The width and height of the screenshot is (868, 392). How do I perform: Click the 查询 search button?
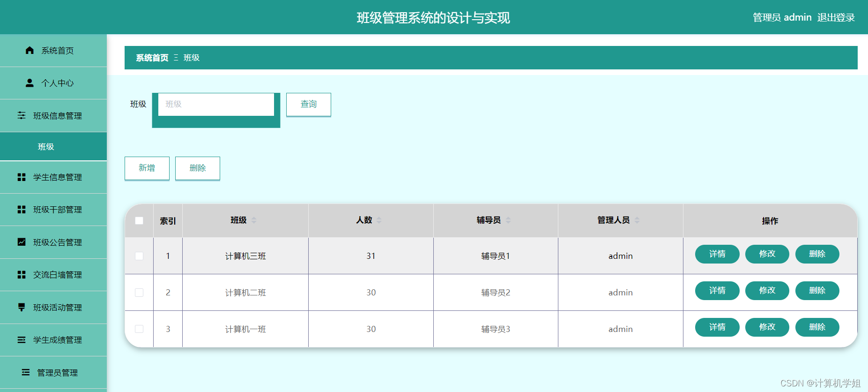point(309,104)
